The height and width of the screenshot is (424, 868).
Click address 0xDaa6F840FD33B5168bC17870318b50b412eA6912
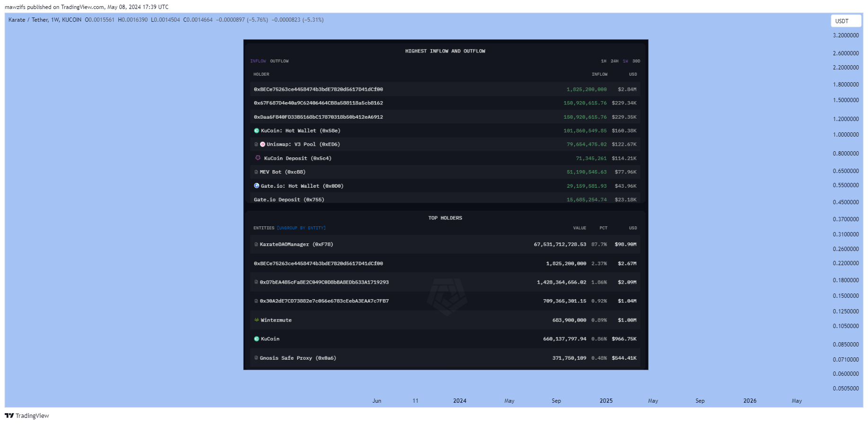coord(318,117)
